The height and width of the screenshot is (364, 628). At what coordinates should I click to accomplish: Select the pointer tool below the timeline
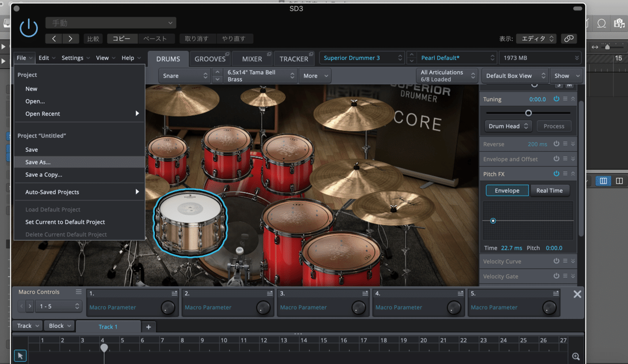20,355
